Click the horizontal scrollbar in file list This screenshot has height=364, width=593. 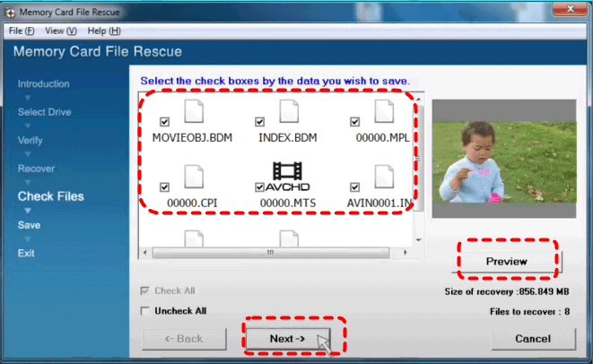(269, 253)
